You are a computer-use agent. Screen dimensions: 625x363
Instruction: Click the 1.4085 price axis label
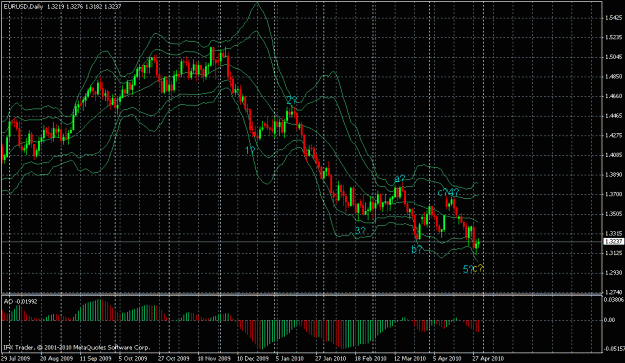(613, 155)
